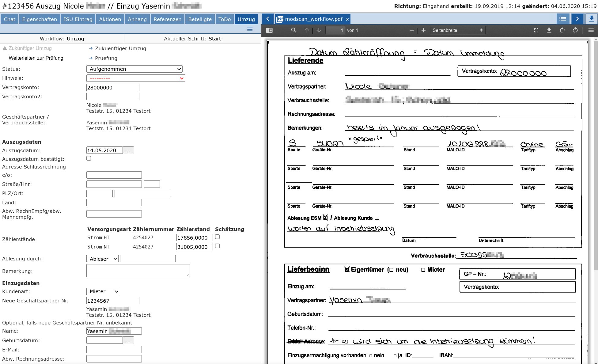The width and height of the screenshot is (598, 364).
Task: Switch to the Chat tab
Action: click(x=9, y=19)
